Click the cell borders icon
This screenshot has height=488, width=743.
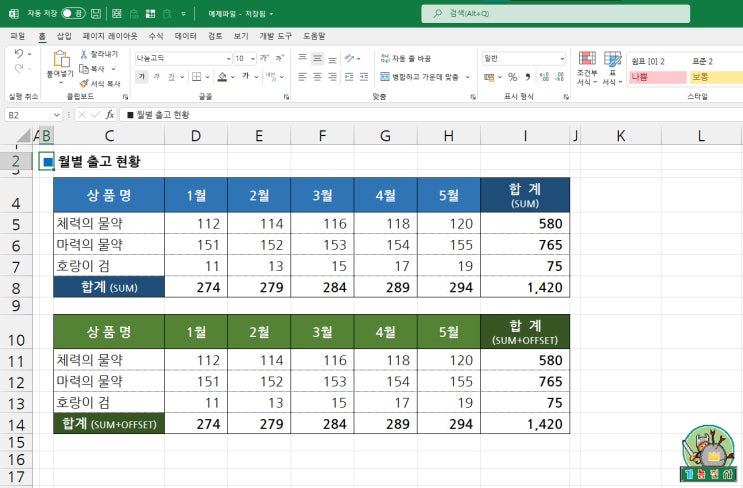click(x=197, y=76)
